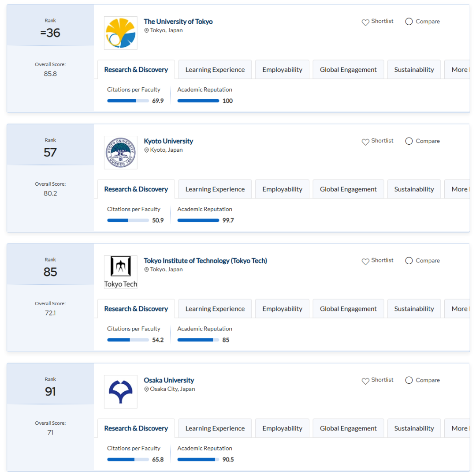Shortlist heart icon for University of Tokyo
Image resolution: width=476 pixels, height=472 pixels.
click(365, 22)
